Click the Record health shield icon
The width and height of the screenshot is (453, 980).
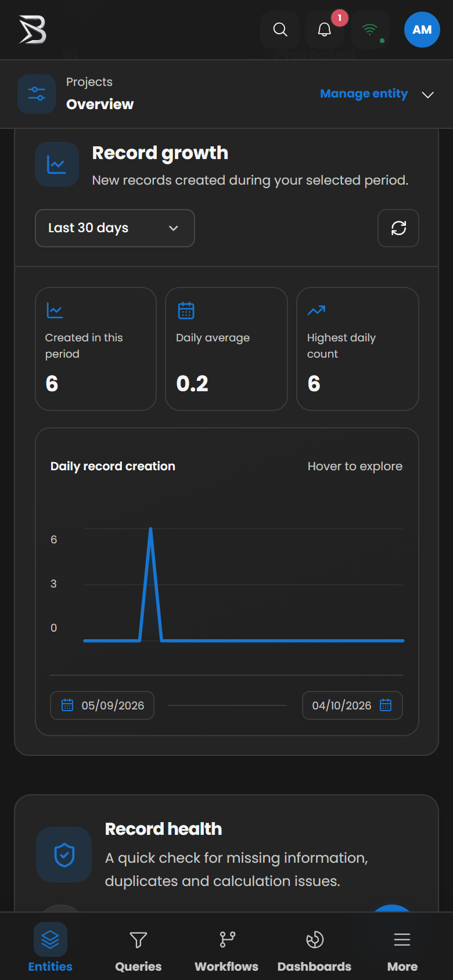click(x=64, y=855)
